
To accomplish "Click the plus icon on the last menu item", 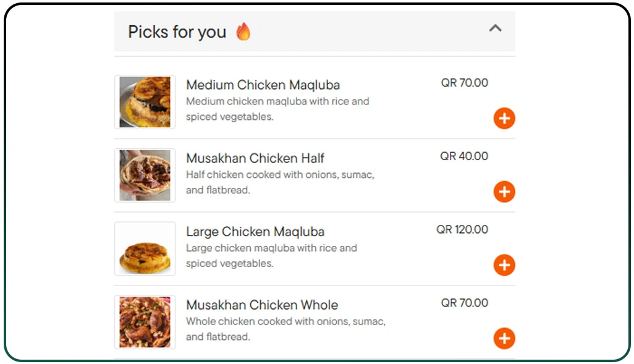I will coord(504,339).
